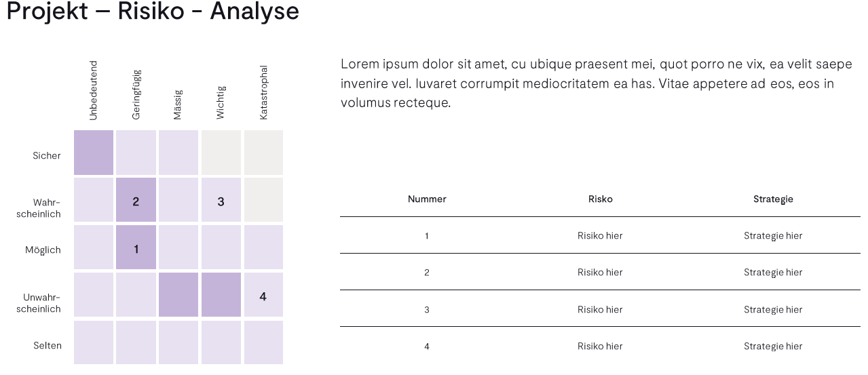The image size is (868, 375).
Task: Click the Wahrscheinlich row label
Action: [47, 208]
